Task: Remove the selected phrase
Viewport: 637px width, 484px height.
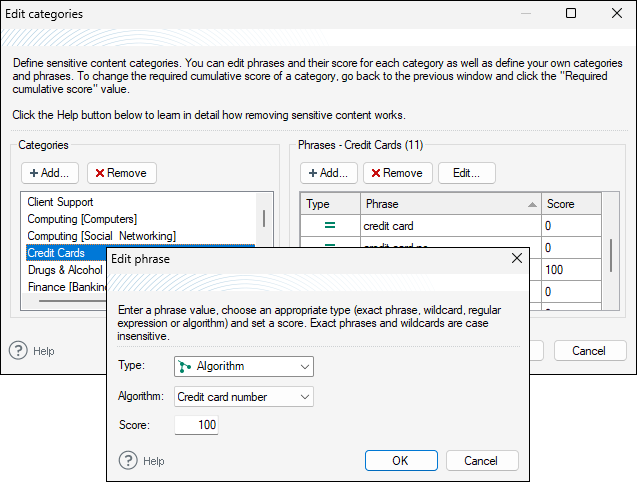Action: 397,173
